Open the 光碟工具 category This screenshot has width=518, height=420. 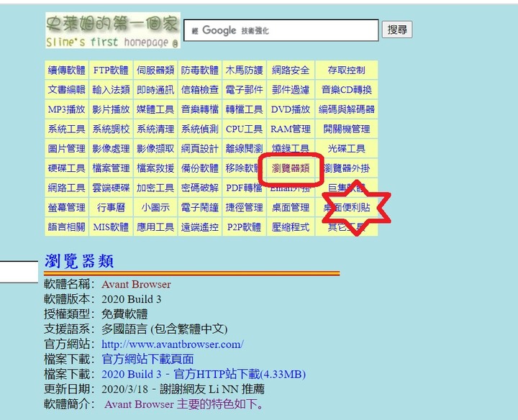347,149
